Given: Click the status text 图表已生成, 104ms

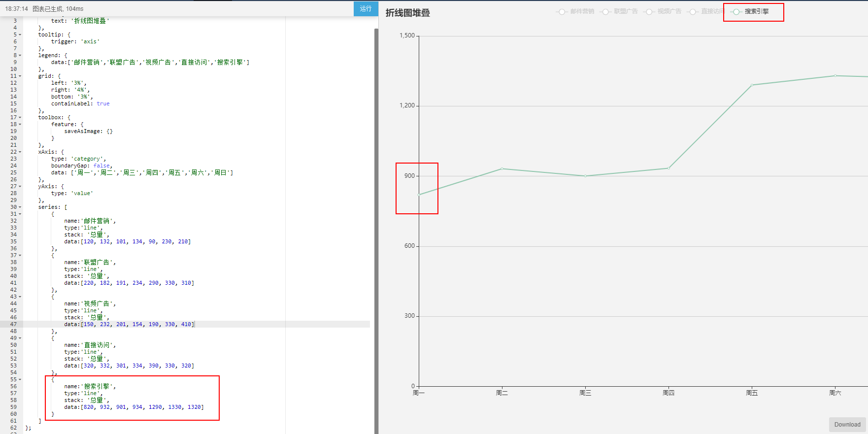Looking at the screenshot, I should pos(58,9).
